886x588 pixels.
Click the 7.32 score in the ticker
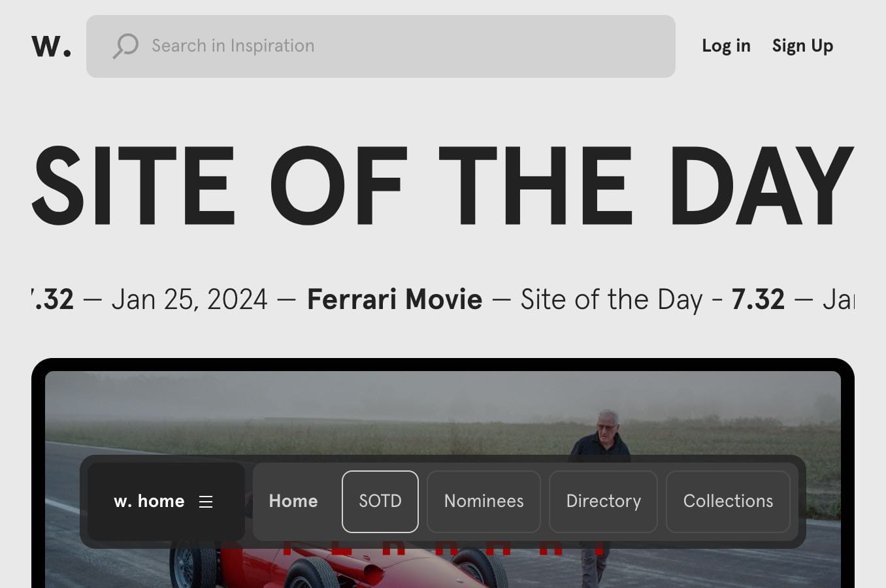(x=759, y=299)
